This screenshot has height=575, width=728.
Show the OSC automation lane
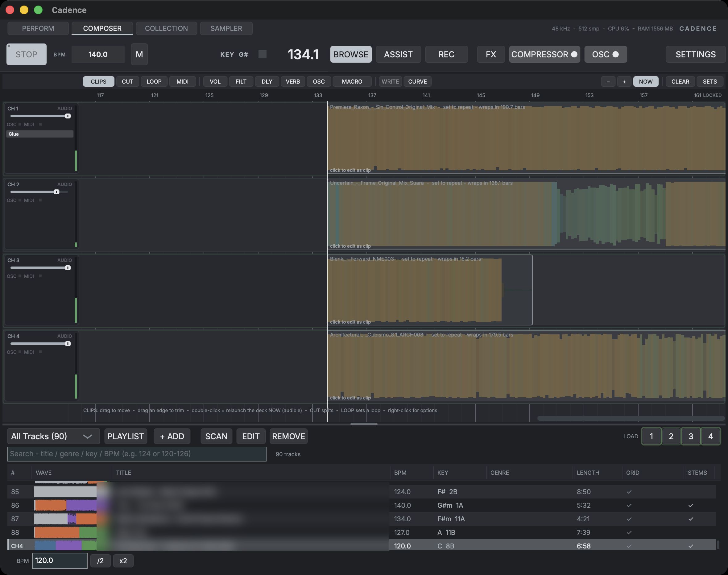click(319, 81)
